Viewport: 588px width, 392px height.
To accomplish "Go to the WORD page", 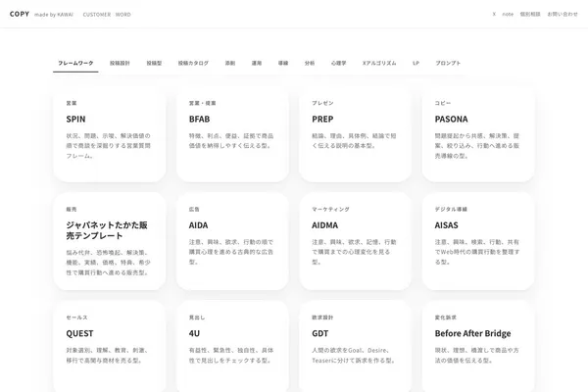I will tap(123, 15).
